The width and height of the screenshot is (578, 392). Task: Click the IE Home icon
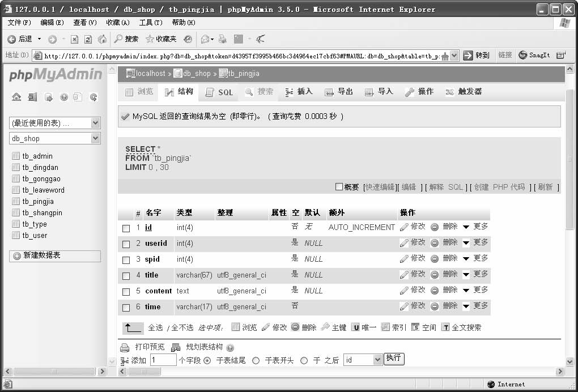coord(102,39)
